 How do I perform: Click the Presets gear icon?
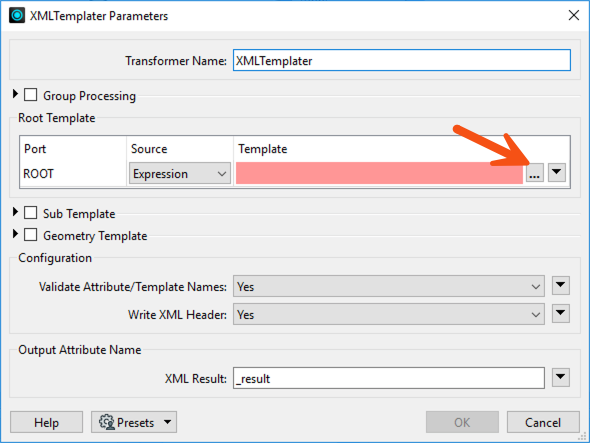click(107, 422)
